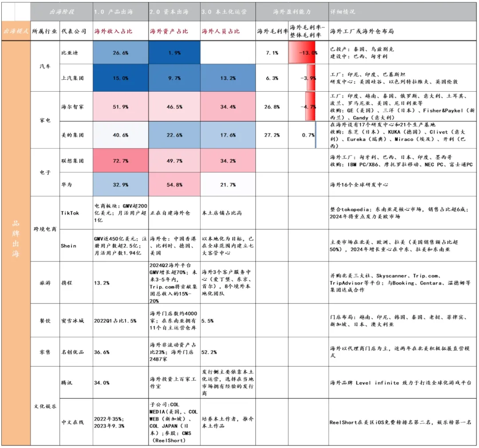Viewport: 479px width, 448px height.
Task: Select the 17.6% staff share cell
Action: [228, 135]
